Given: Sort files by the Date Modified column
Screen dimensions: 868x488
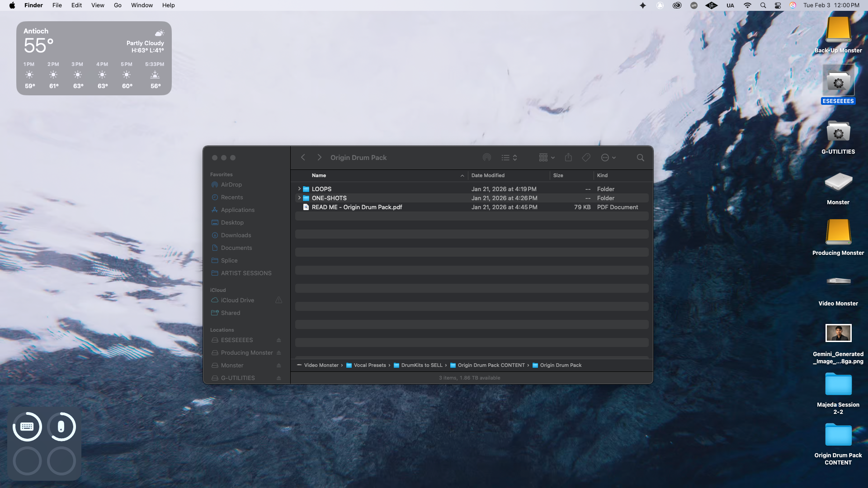Looking at the screenshot, I should 488,175.
